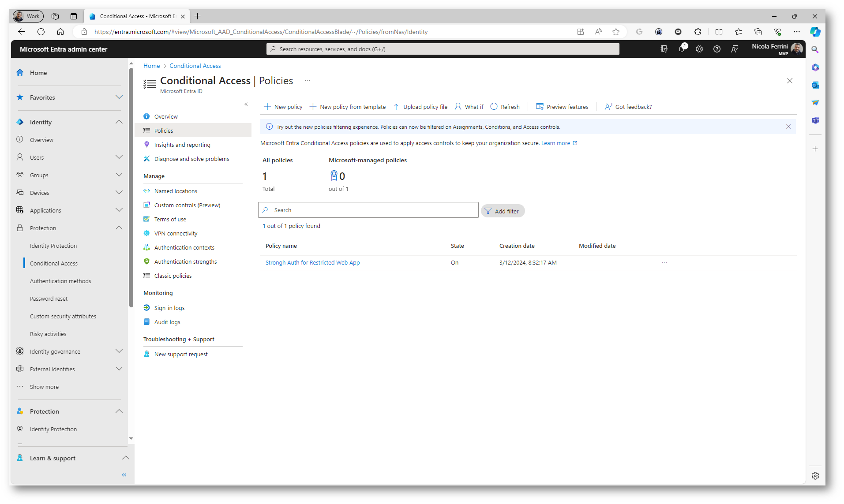Screen dimensions: 844x504
Task: Open Terms of use
Action: coord(170,220)
